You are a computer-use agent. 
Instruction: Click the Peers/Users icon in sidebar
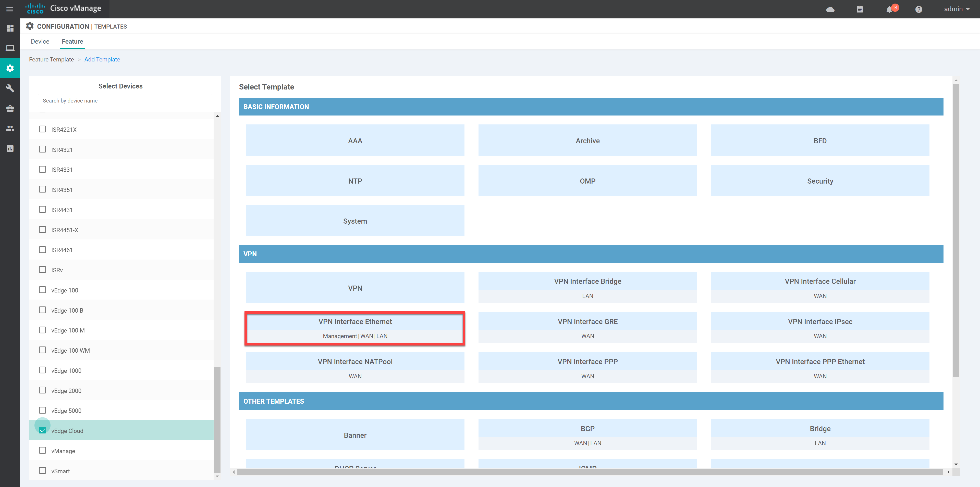pos(11,128)
